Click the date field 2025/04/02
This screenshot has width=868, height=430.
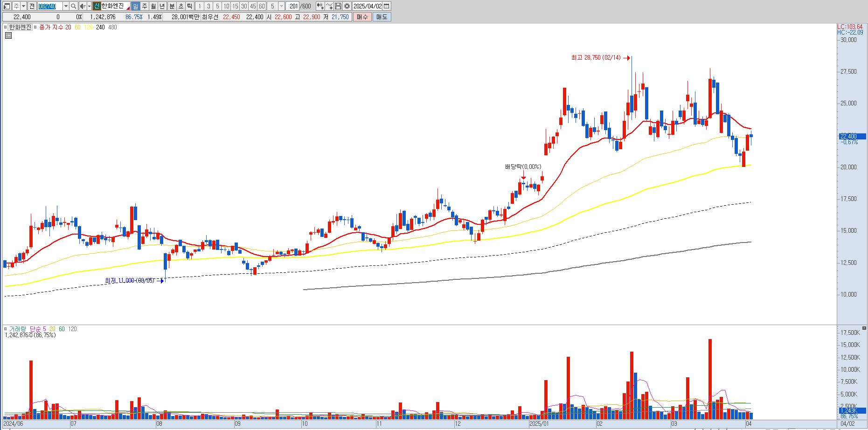click(x=368, y=6)
